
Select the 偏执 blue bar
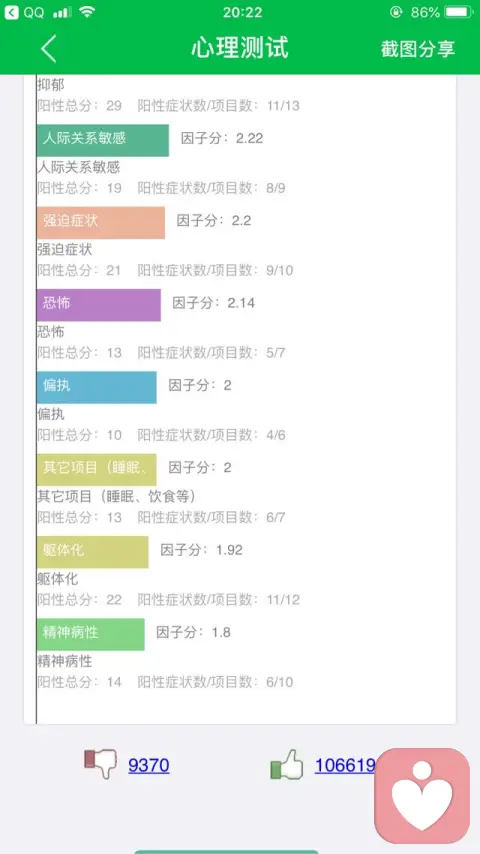96,387
